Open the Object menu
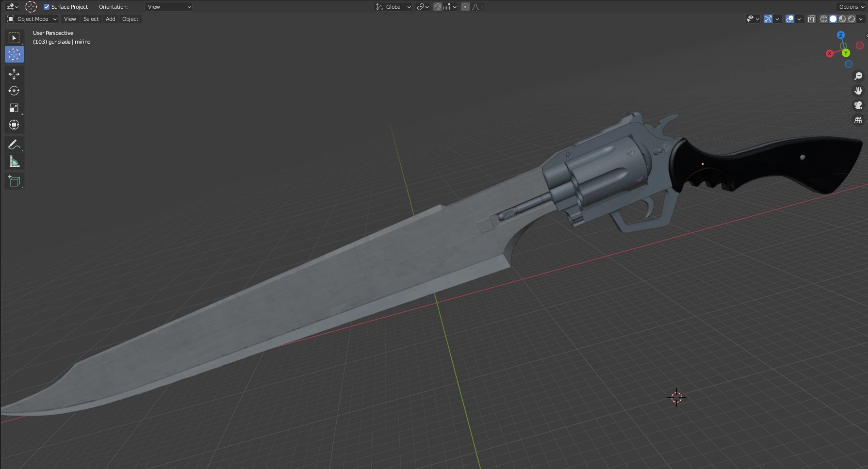 click(130, 19)
